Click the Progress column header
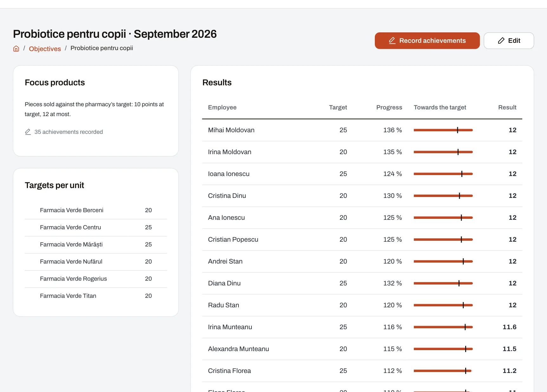The width and height of the screenshot is (547, 392). (389, 108)
